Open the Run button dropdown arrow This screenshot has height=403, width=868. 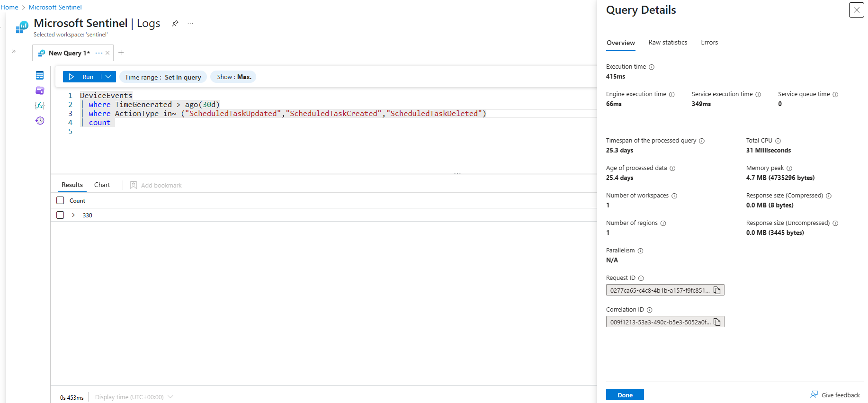(108, 77)
